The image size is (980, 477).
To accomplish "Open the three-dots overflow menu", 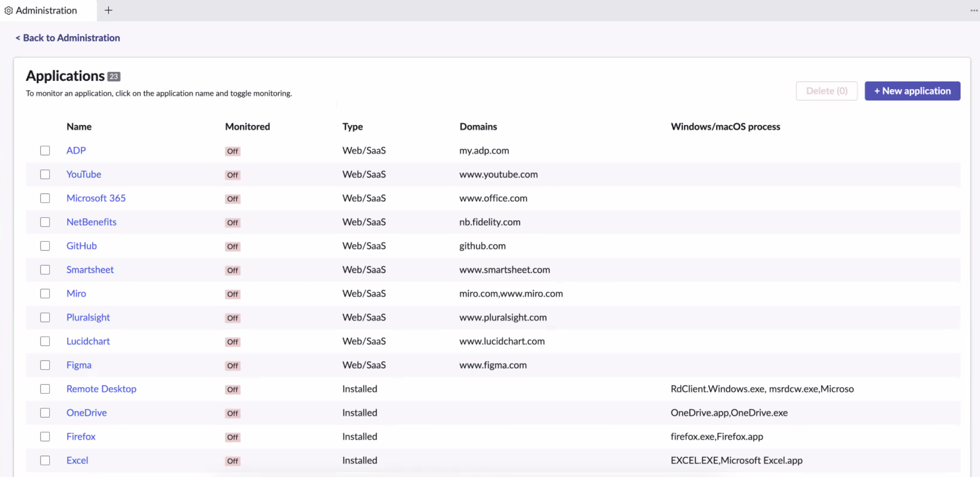I will (x=974, y=10).
